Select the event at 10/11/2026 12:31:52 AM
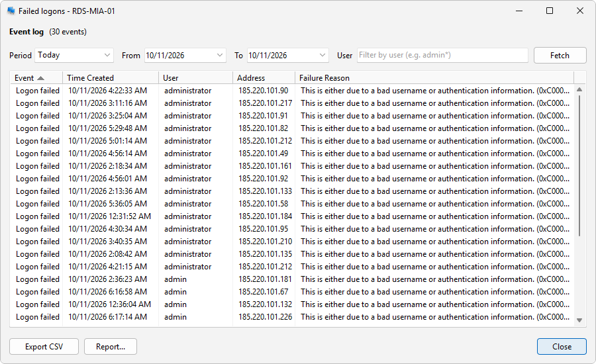The height and width of the screenshot is (364, 596). pos(292,216)
